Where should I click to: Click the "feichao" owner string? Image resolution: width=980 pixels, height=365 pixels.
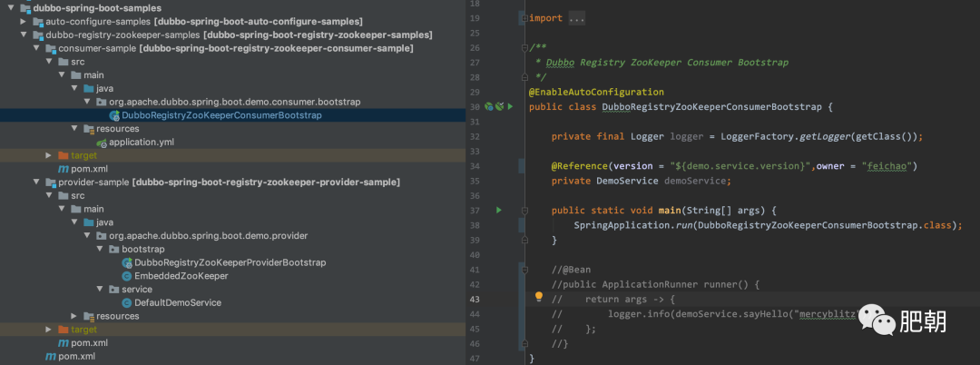[x=888, y=166]
